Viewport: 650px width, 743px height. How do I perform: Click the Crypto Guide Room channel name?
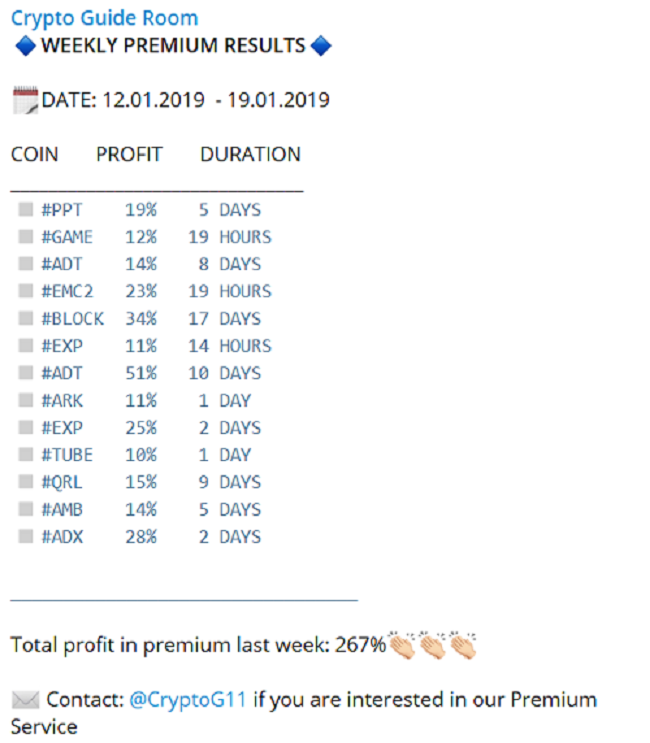click(x=104, y=18)
